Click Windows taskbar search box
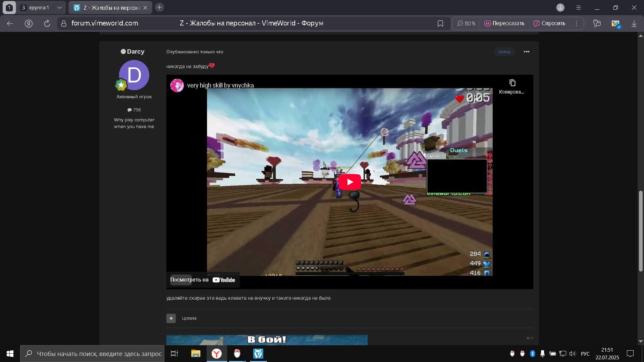Viewport: 644px width, 362px height. click(92, 354)
